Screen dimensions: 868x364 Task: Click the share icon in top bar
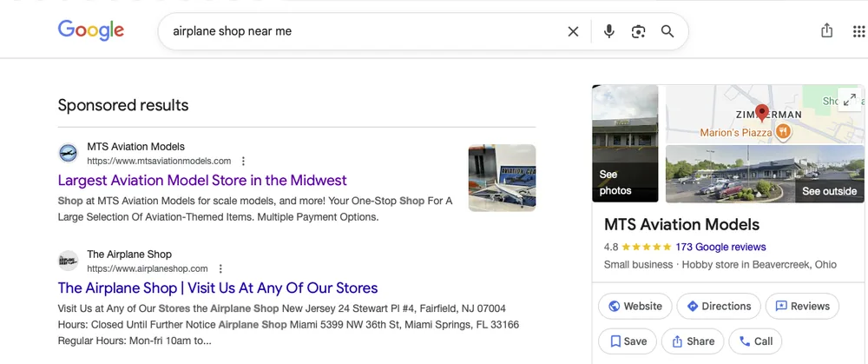tap(826, 30)
